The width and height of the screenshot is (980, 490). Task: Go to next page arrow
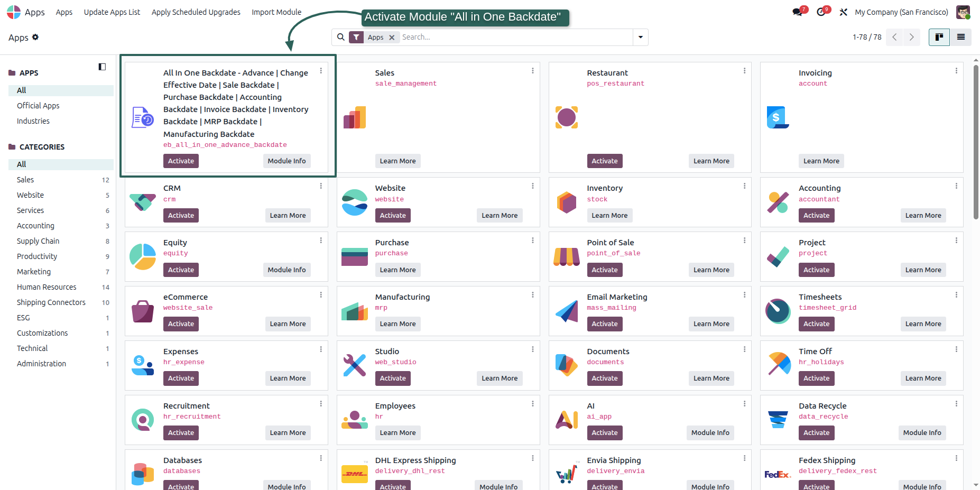(911, 37)
